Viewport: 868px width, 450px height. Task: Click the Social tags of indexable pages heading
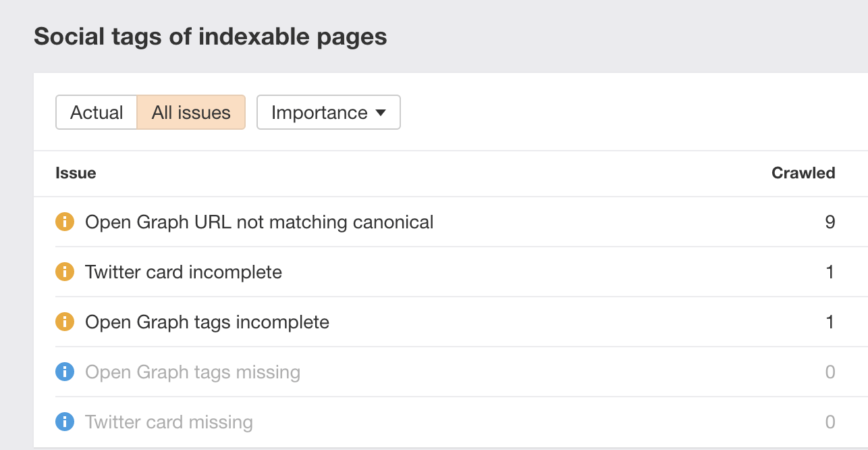coord(211,36)
